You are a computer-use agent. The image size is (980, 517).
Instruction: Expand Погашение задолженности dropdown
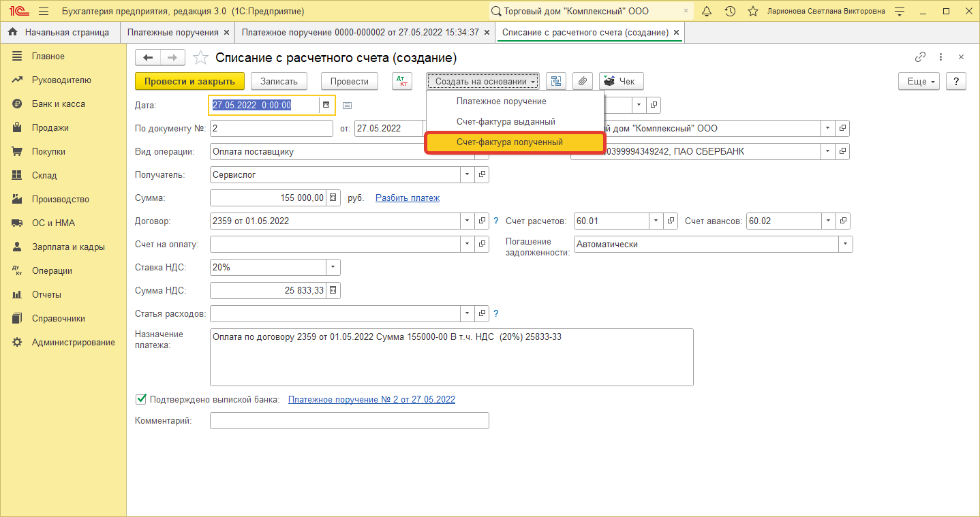tap(846, 245)
